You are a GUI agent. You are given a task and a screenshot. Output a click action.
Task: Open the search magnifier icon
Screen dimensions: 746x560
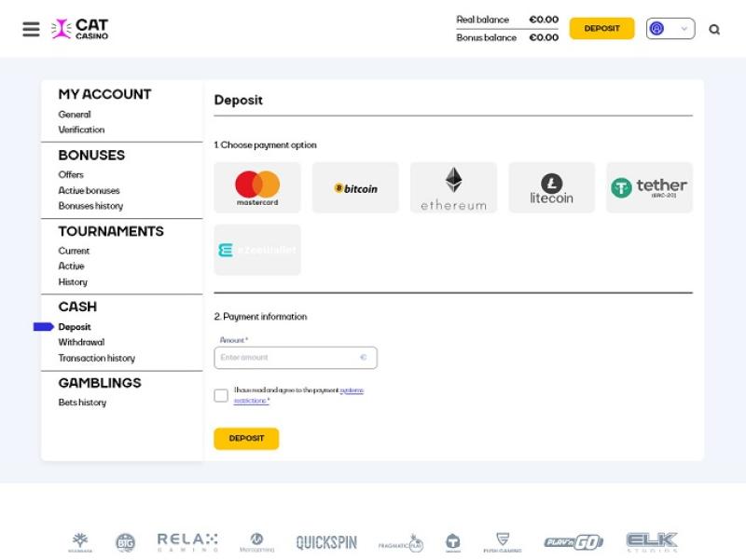point(714,30)
